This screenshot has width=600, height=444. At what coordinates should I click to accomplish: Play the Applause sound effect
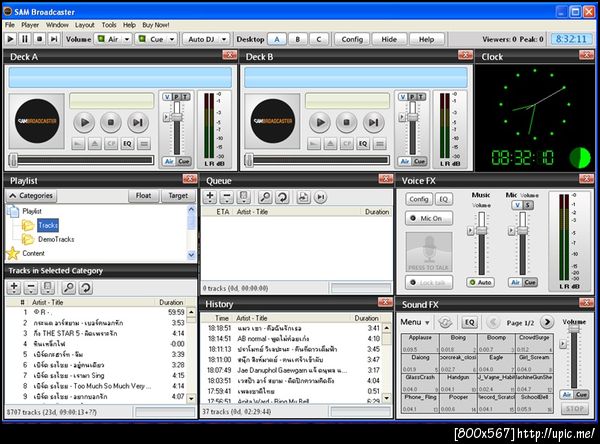point(420,343)
